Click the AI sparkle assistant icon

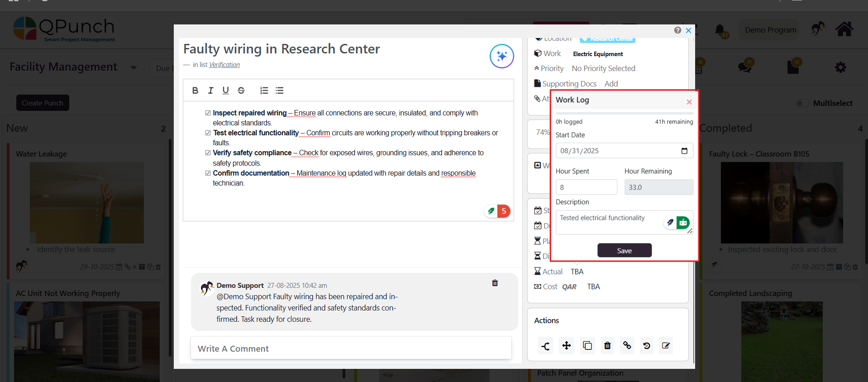point(501,56)
